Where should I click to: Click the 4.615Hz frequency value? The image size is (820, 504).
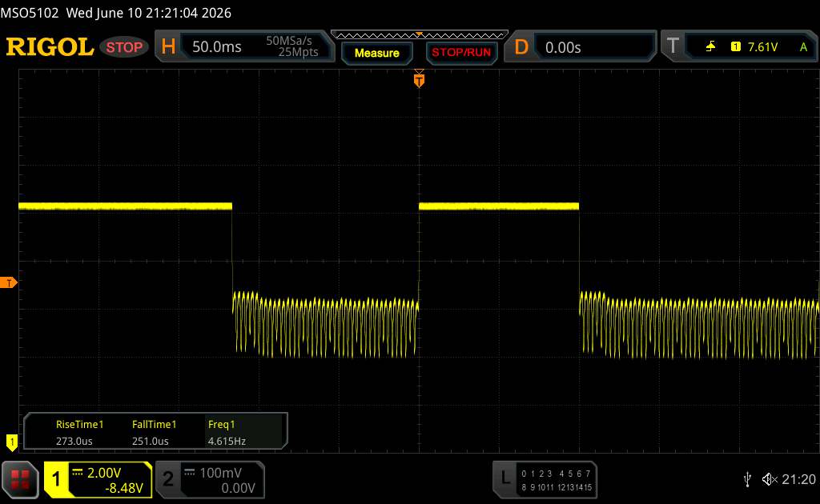[x=227, y=442]
